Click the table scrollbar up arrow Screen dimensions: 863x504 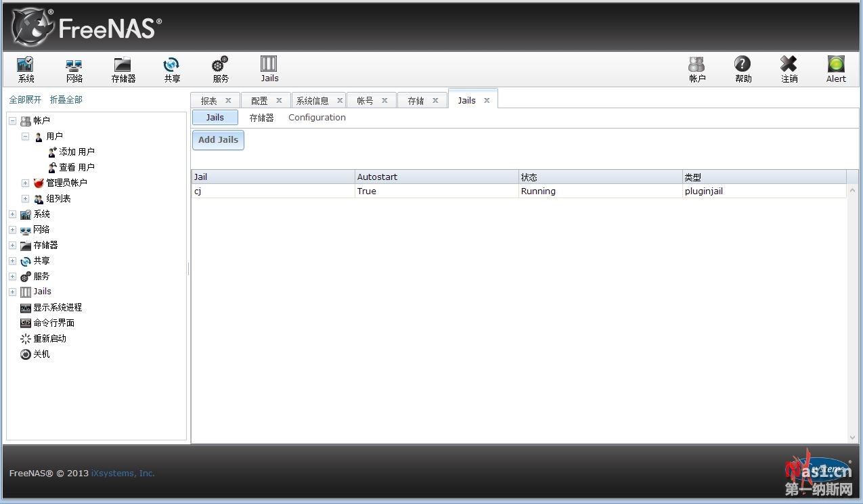[x=852, y=189]
